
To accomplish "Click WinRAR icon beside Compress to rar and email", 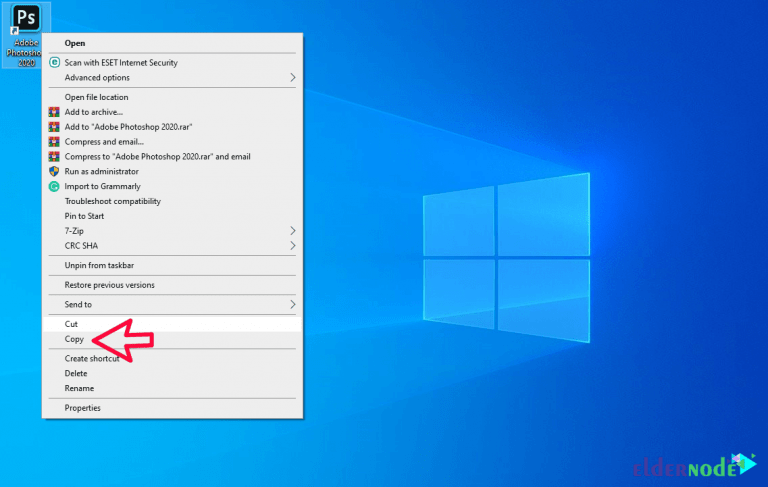I will tap(54, 156).
